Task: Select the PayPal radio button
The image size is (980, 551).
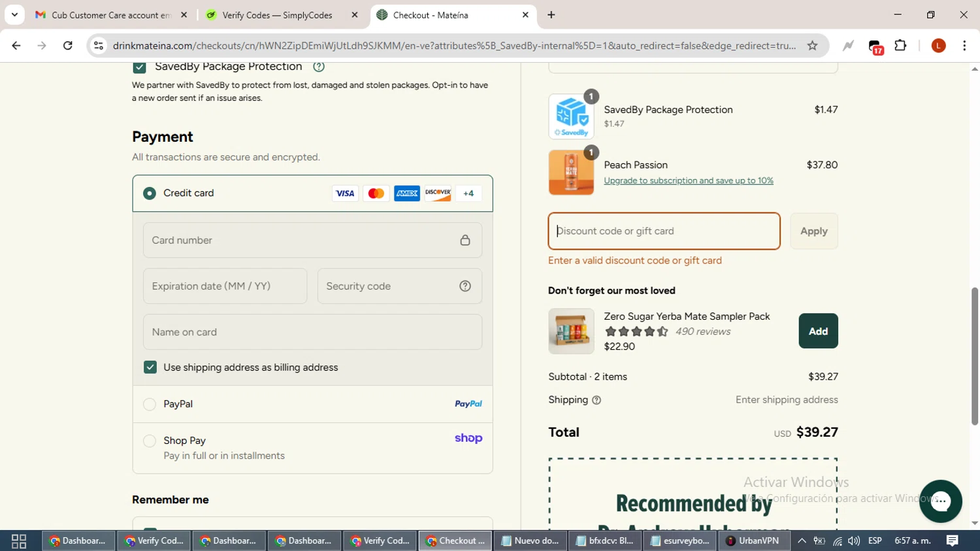Action: (150, 404)
